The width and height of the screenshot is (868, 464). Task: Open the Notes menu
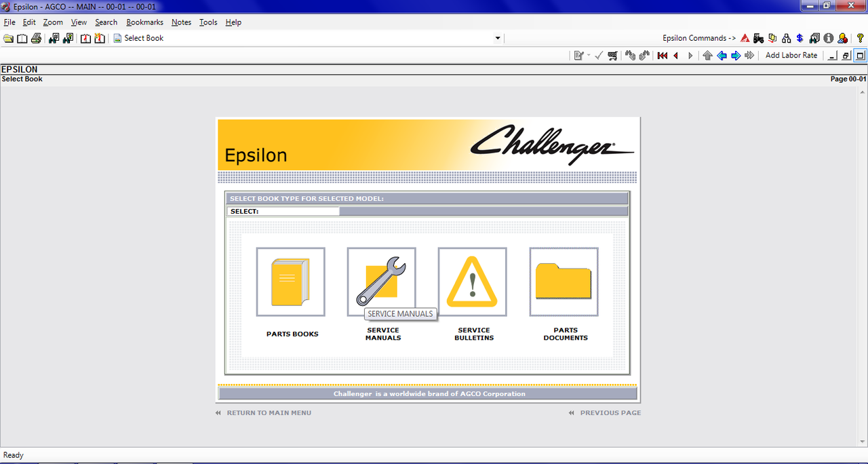click(181, 22)
